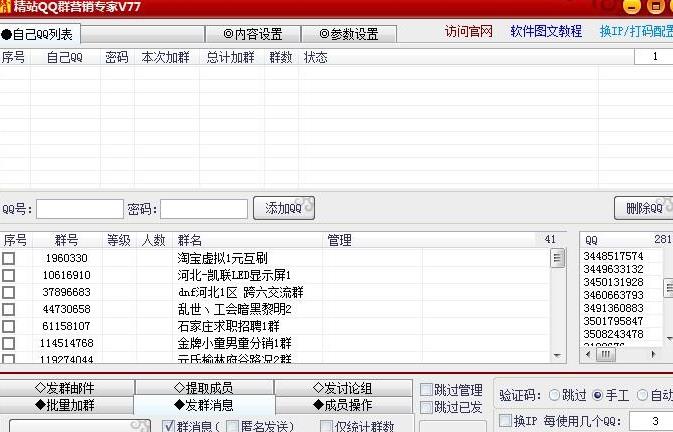Select group name 石家庄求职招聘1群
Image resolution: width=673 pixels, height=432 pixels.
point(228,326)
